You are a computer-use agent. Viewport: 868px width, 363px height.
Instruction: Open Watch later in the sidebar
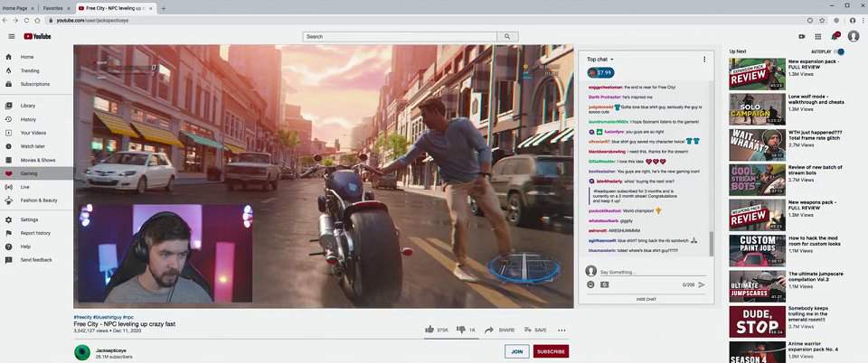pyautogui.click(x=36, y=146)
